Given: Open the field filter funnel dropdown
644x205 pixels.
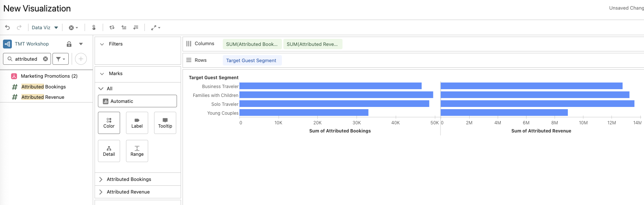Looking at the screenshot, I should point(61,59).
